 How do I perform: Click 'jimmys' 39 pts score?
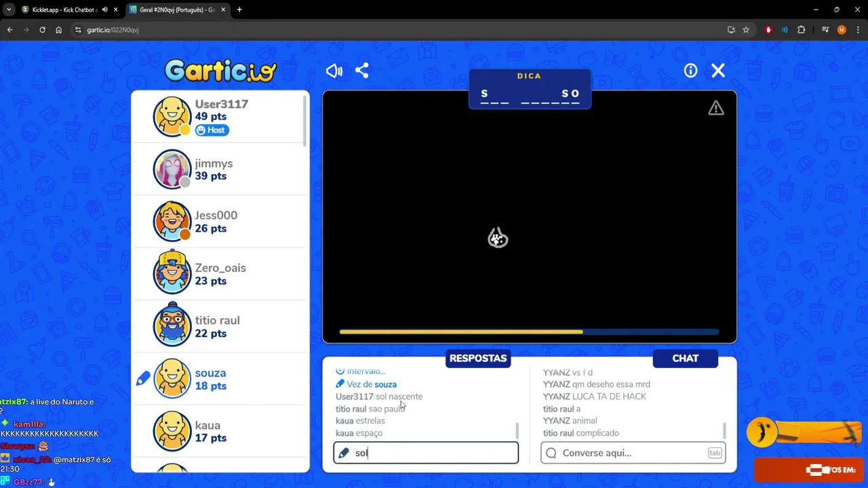[x=211, y=176]
